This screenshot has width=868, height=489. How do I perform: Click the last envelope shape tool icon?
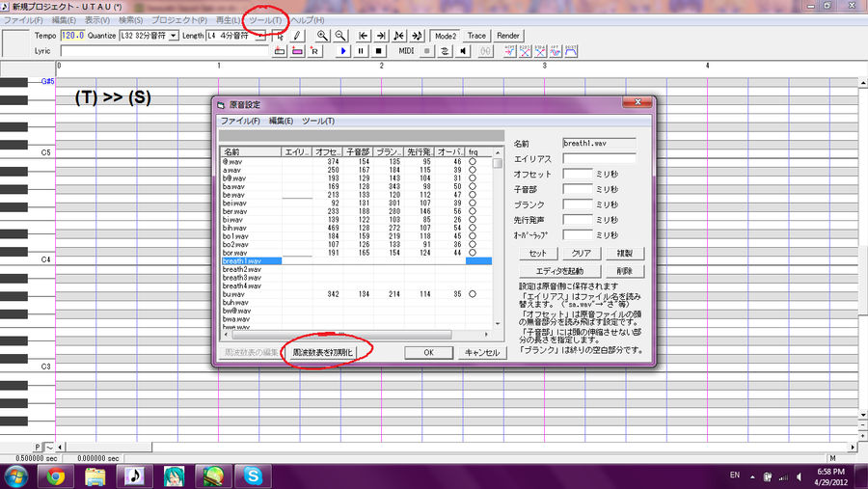click(x=571, y=51)
